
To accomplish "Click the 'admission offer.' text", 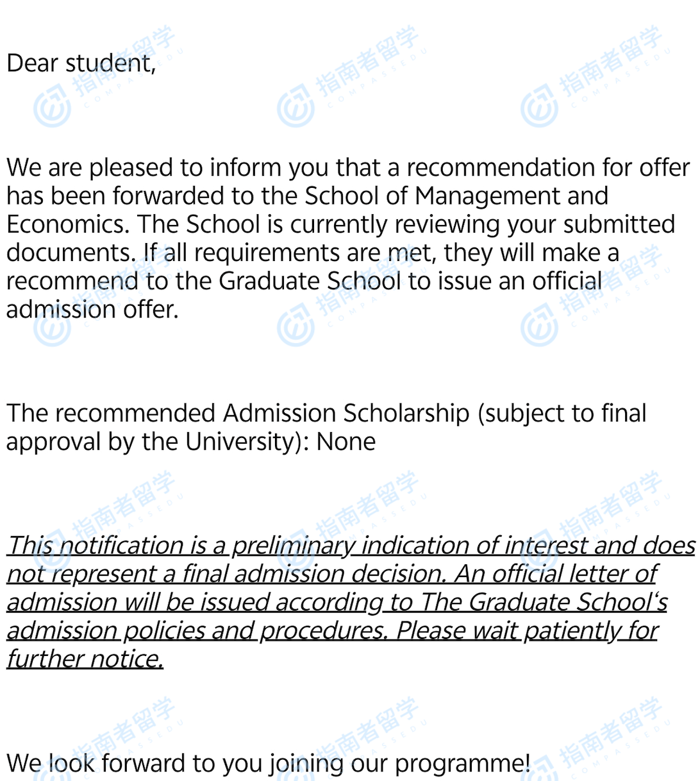I will 92,309.
